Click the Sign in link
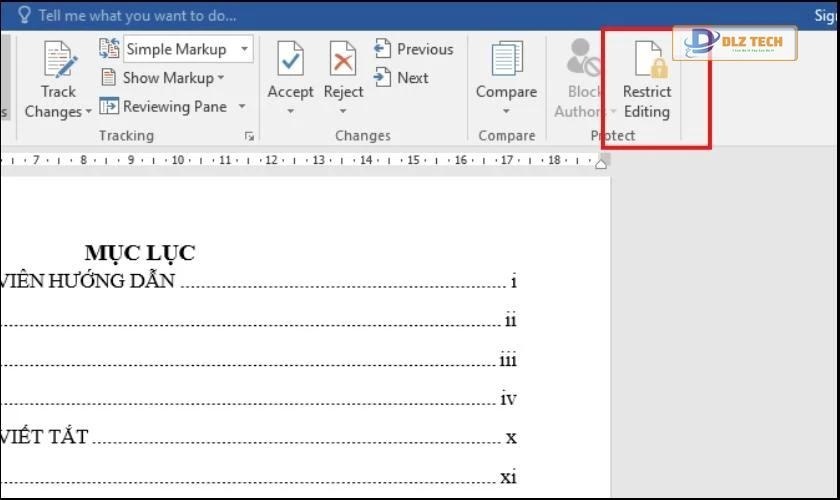The height and width of the screenshot is (500, 840). (825, 15)
